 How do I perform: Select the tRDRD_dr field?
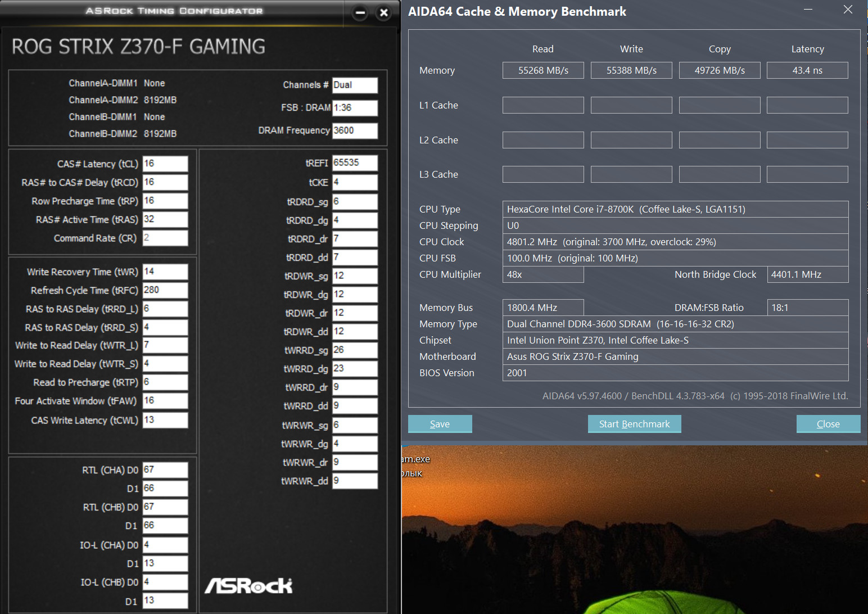pos(355,239)
